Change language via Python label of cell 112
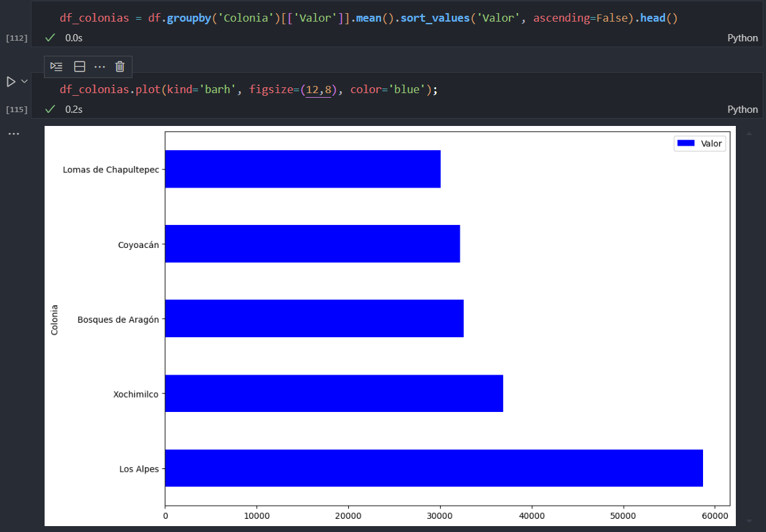766x532 pixels. pos(742,37)
